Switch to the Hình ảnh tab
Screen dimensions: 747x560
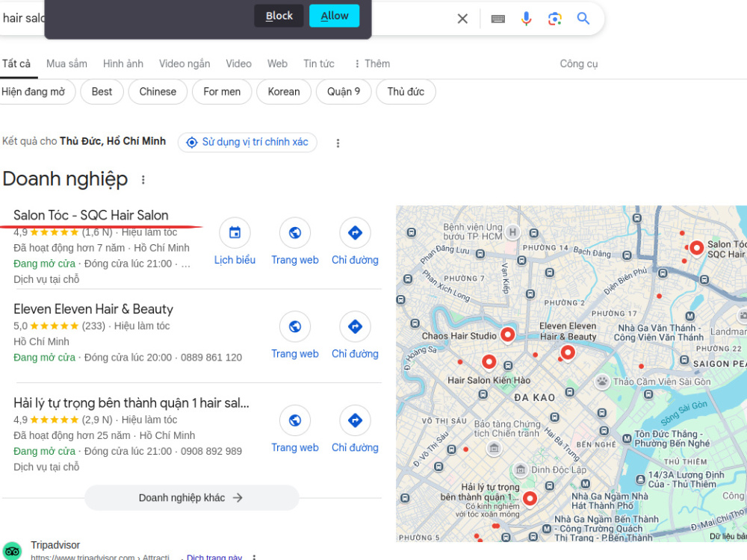click(x=123, y=63)
